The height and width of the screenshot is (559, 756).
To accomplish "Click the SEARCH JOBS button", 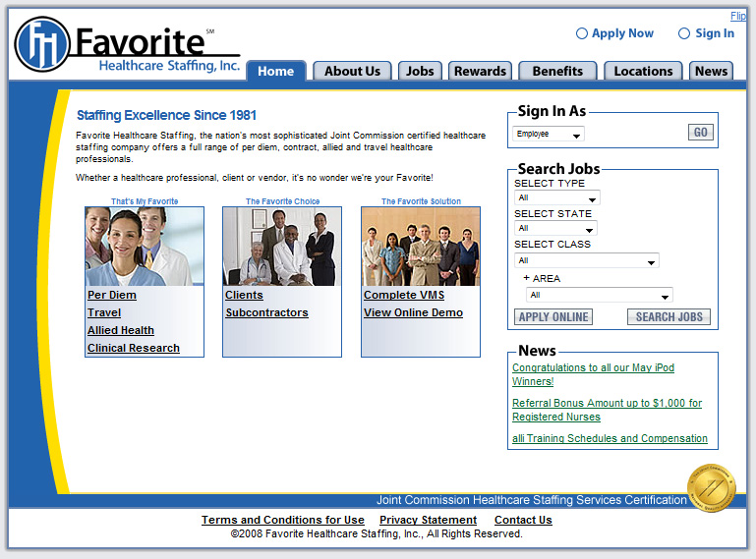I will point(669,317).
